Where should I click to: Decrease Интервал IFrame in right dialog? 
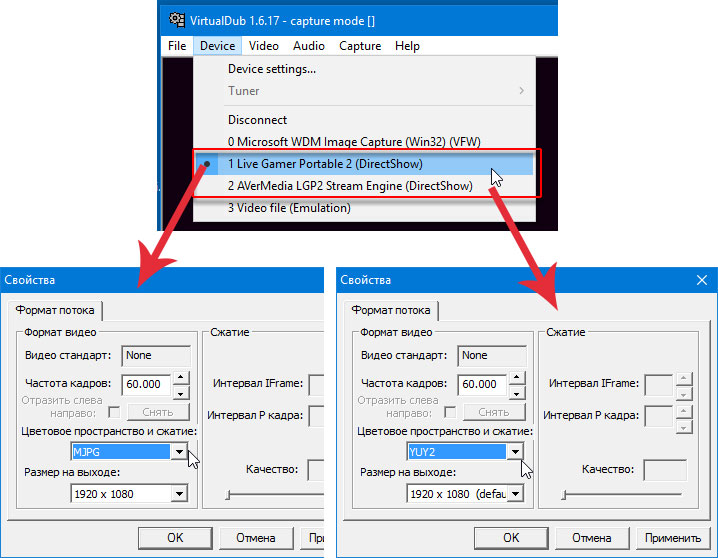[684, 393]
